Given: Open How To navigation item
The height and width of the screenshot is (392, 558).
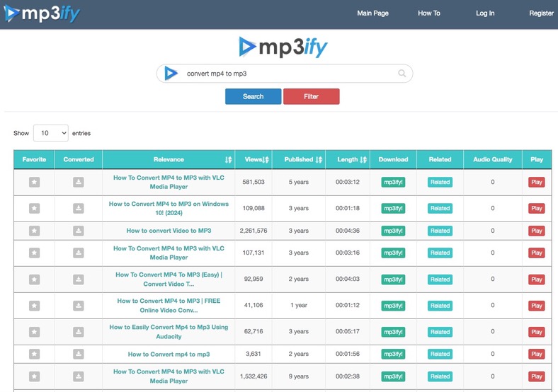Looking at the screenshot, I should pyautogui.click(x=429, y=13).
